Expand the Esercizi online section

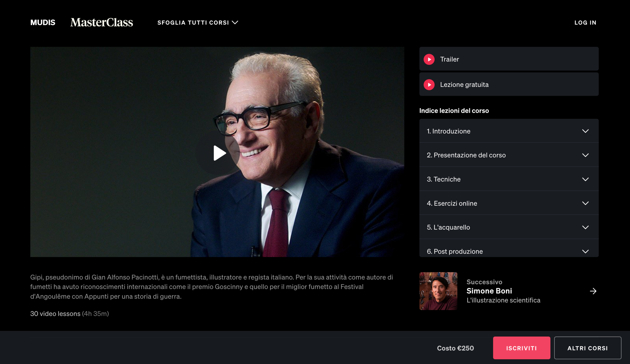pyautogui.click(x=509, y=203)
